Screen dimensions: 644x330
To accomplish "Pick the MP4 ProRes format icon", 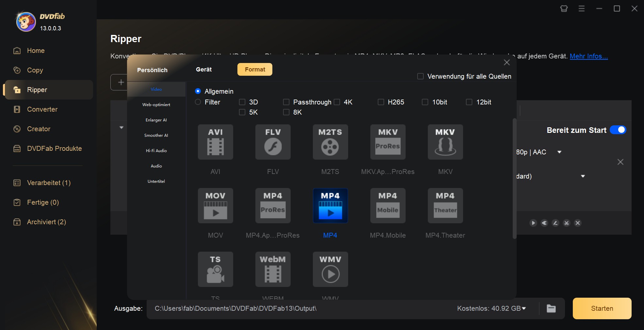I will pos(273,206).
